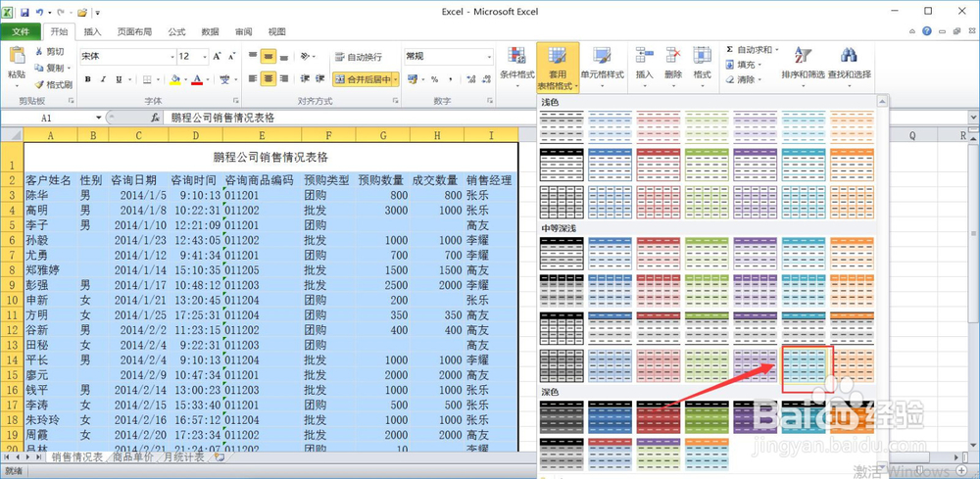Open the Fill (填充) dropdown
The image size is (980, 479).
tap(745, 65)
